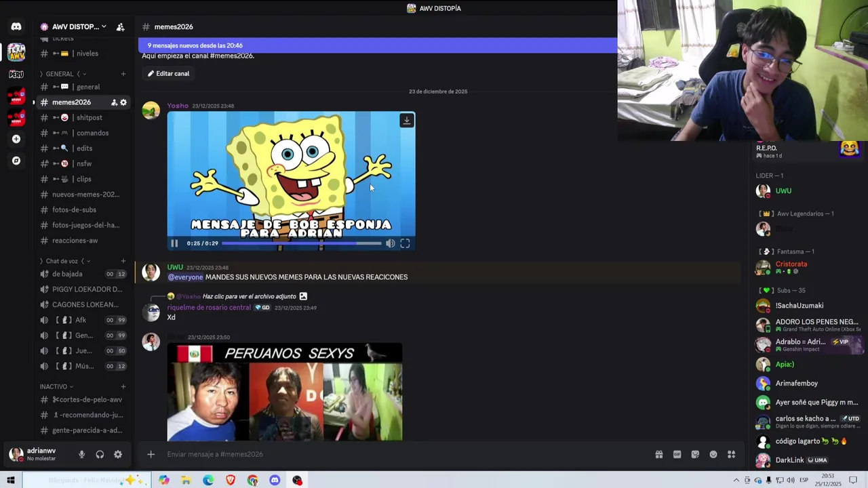The height and width of the screenshot is (488, 868).
Task: Pause the SpongeBob video
Action: tap(174, 243)
